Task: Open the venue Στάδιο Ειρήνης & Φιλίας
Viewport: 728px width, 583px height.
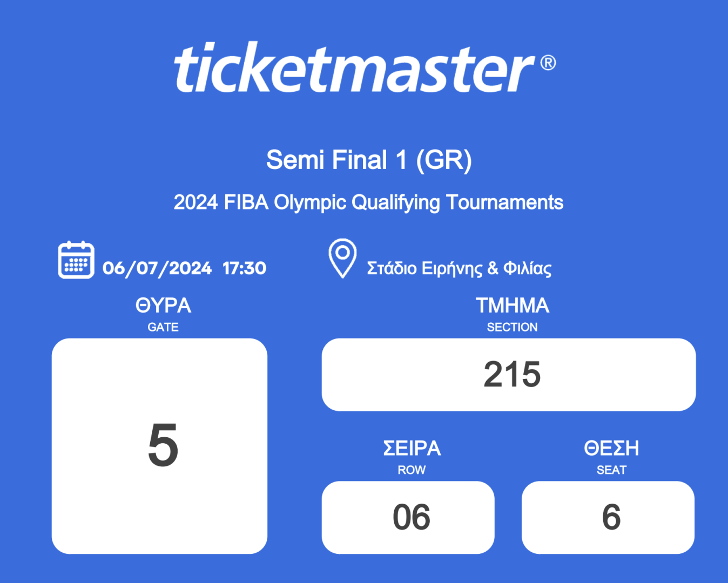Action: [x=459, y=268]
